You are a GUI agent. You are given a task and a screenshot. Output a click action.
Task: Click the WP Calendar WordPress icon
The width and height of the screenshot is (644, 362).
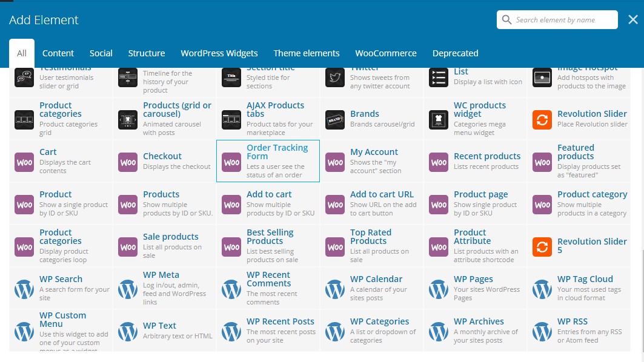point(335,289)
